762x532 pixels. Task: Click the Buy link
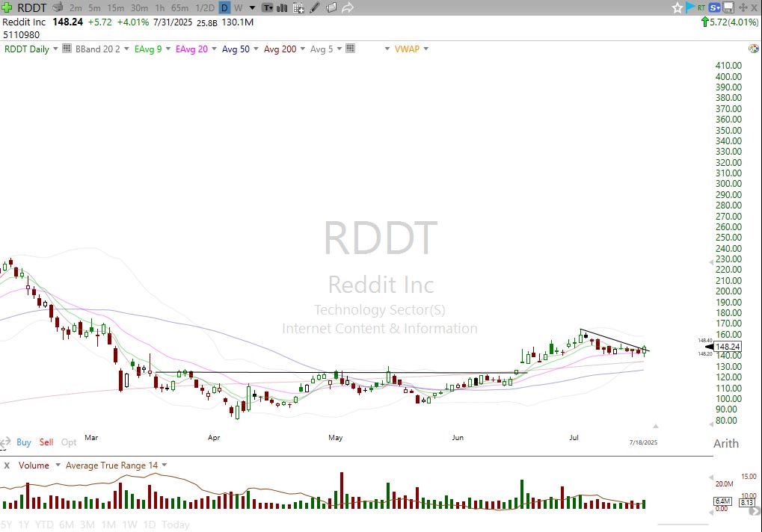coord(23,442)
